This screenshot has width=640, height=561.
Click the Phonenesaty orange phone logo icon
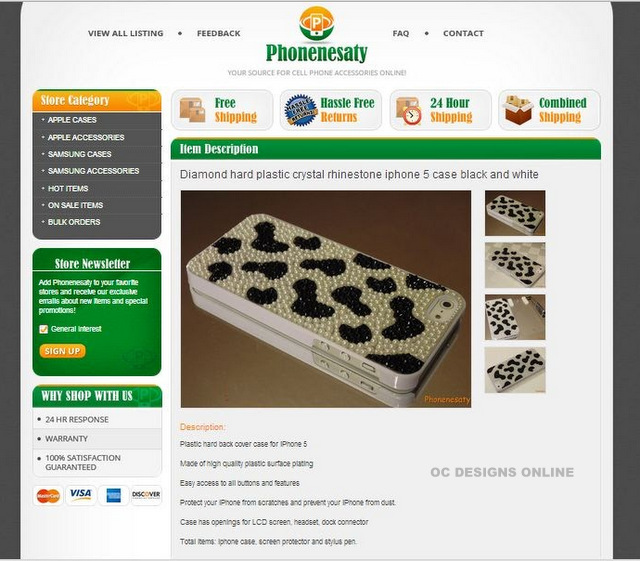(316, 24)
